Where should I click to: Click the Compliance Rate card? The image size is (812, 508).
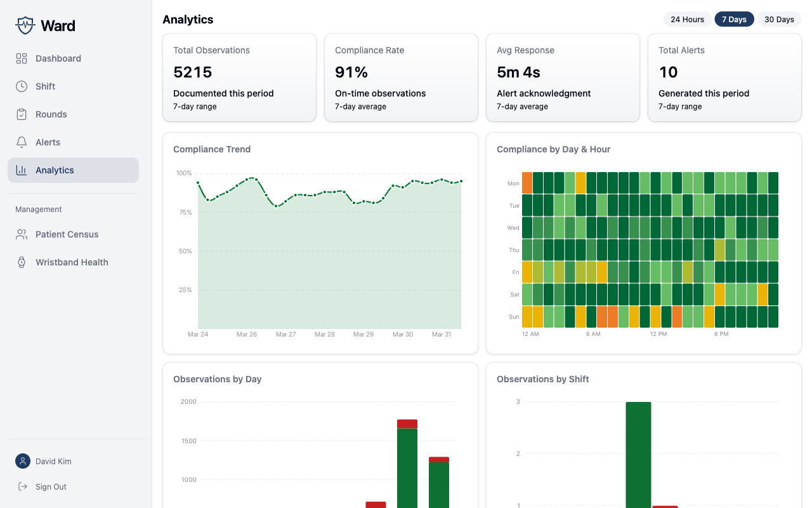tap(401, 77)
